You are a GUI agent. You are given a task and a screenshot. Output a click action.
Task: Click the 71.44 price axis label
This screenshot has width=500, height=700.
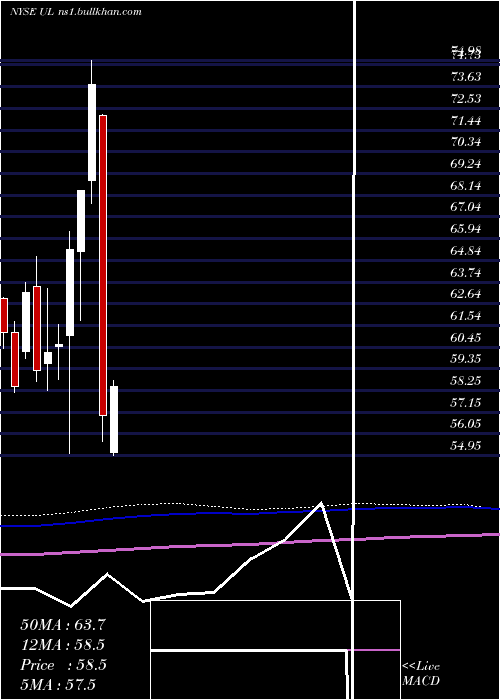tap(467, 121)
